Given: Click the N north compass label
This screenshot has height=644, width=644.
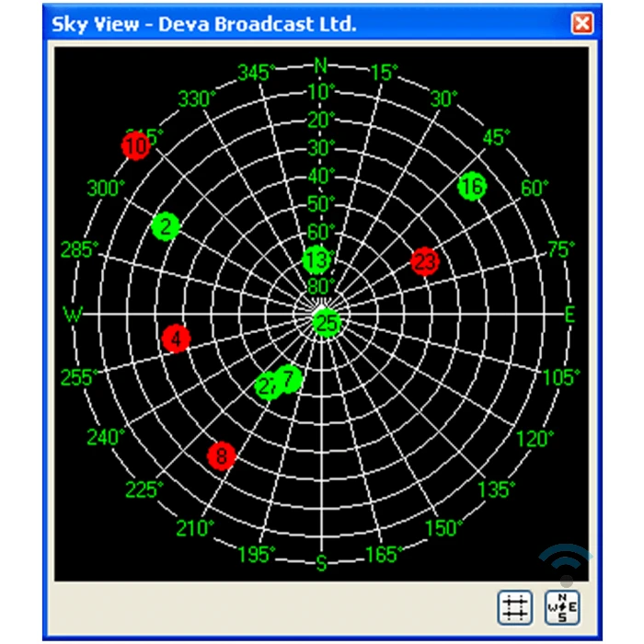Looking at the screenshot, I should coord(320,65).
